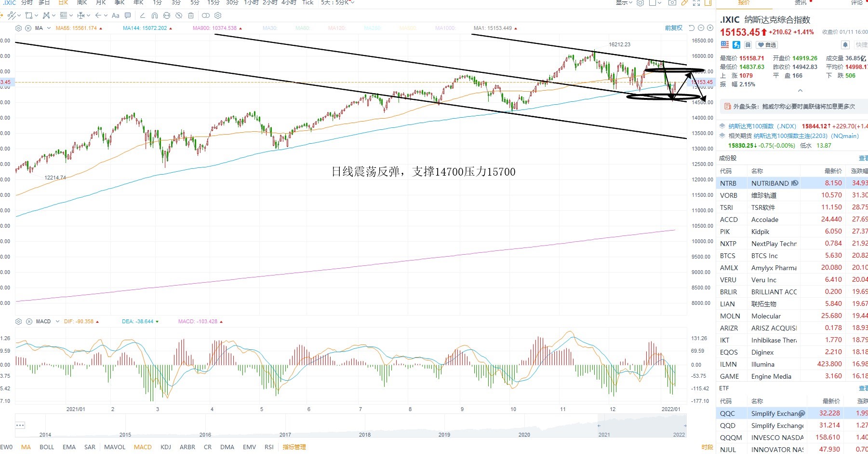Expand the arrow tool dropdown arrow
Viewport: 868px width, 454px height.
106,15
